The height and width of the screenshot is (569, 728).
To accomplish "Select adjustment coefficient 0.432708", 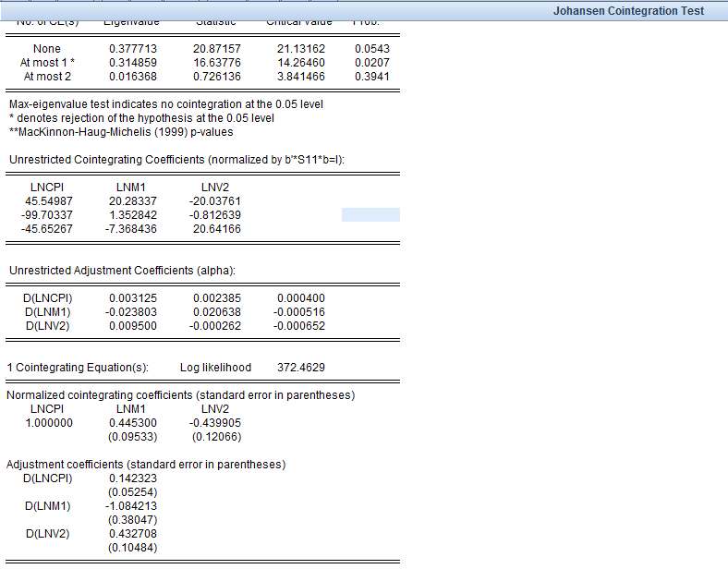I will [133, 534].
